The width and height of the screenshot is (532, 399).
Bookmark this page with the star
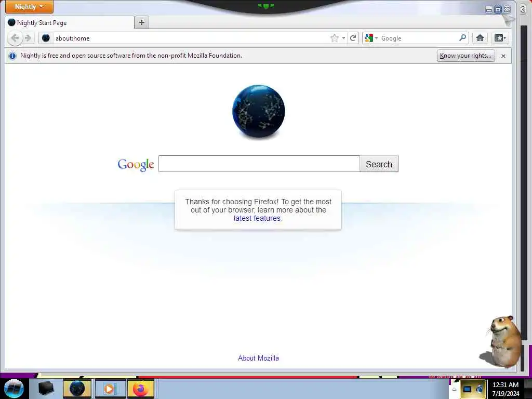335,38
